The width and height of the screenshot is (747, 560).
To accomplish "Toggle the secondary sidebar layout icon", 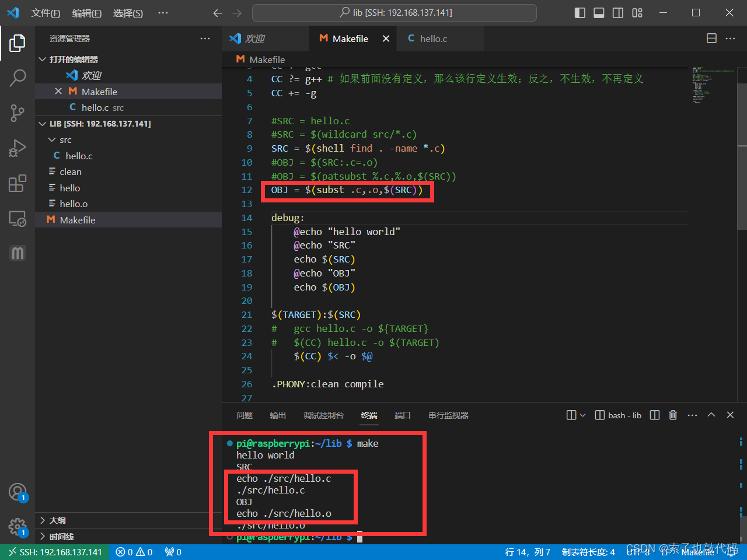I will click(618, 13).
